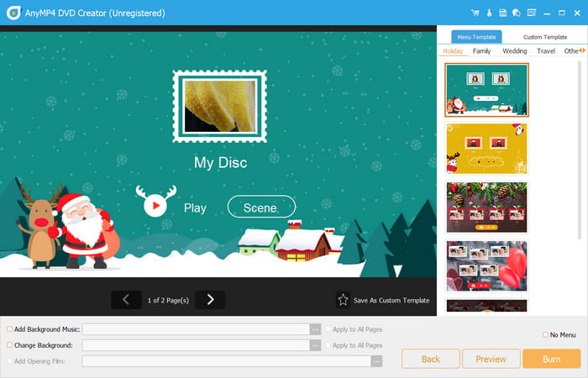This screenshot has width=588, height=378.
Task: Click the stamp-framed video thumbnail in preview
Action: point(220,106)
